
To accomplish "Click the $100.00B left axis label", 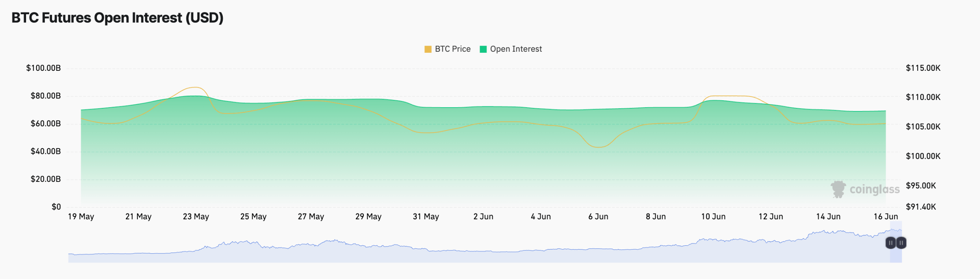I will click(x=43, y=68).
